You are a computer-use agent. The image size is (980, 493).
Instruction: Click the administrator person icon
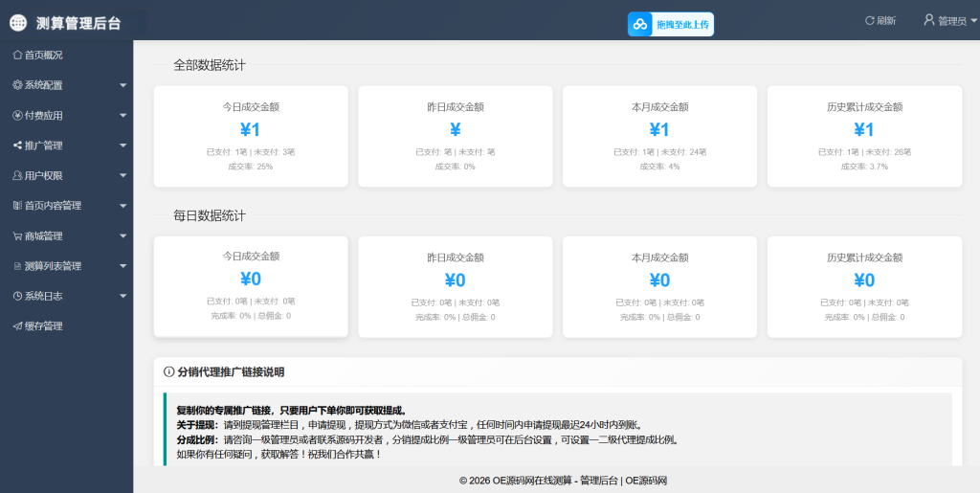click(929, 20)
